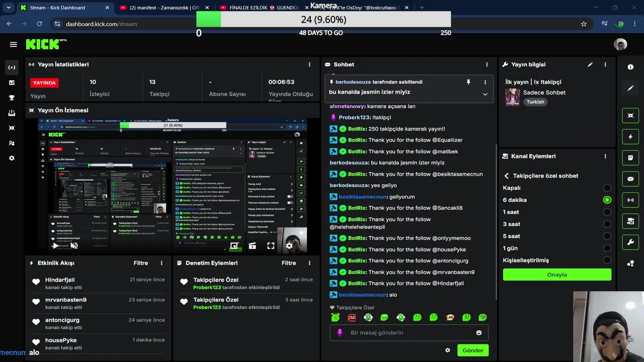
Task: Go back from Takipçilere özel sohbet
Action: 506,176
